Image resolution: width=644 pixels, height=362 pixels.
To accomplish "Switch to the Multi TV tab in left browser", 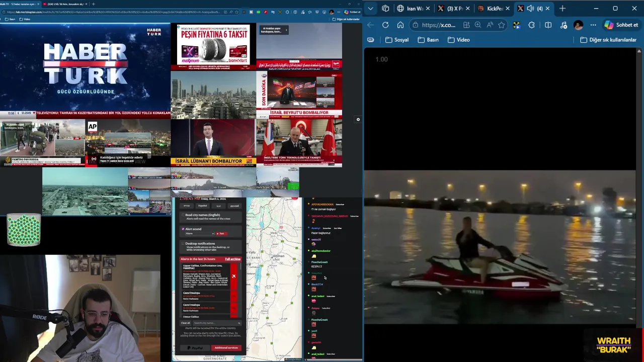I will point(20,4).
